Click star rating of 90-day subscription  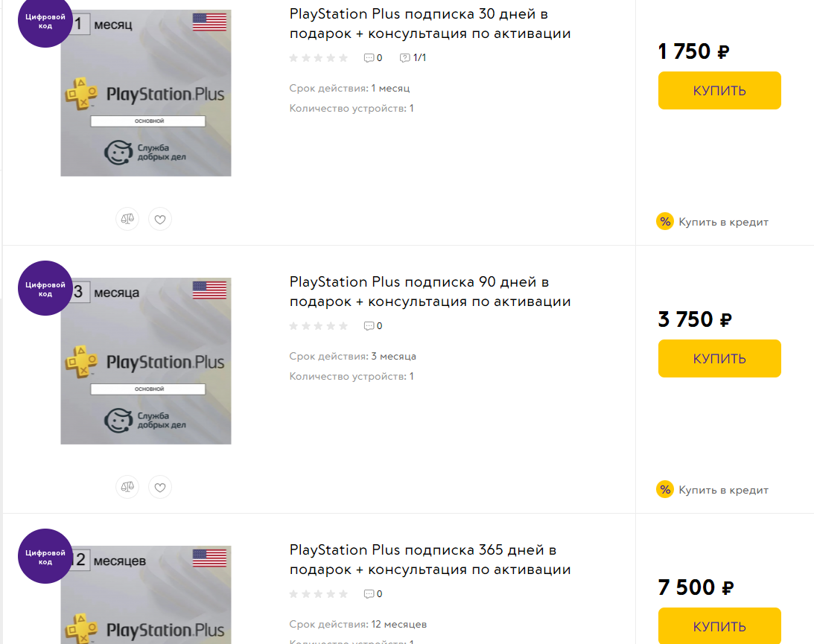tap(319, 325)
